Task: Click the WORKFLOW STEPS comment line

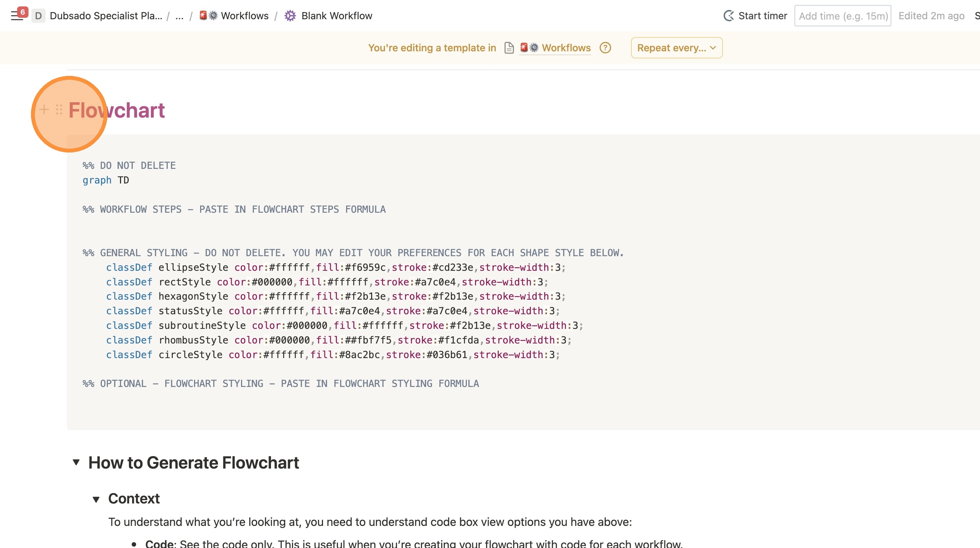Action: [234, 209]
